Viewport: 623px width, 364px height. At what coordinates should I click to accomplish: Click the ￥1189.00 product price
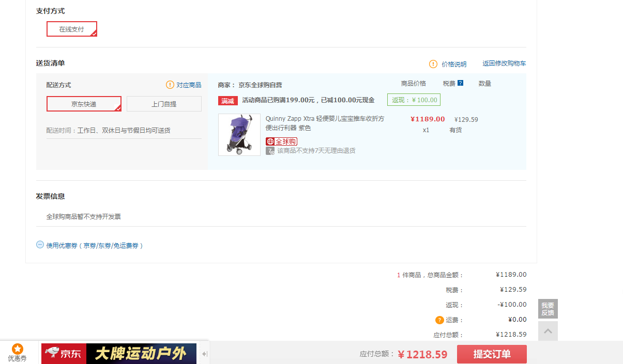[x=428, y=119]
